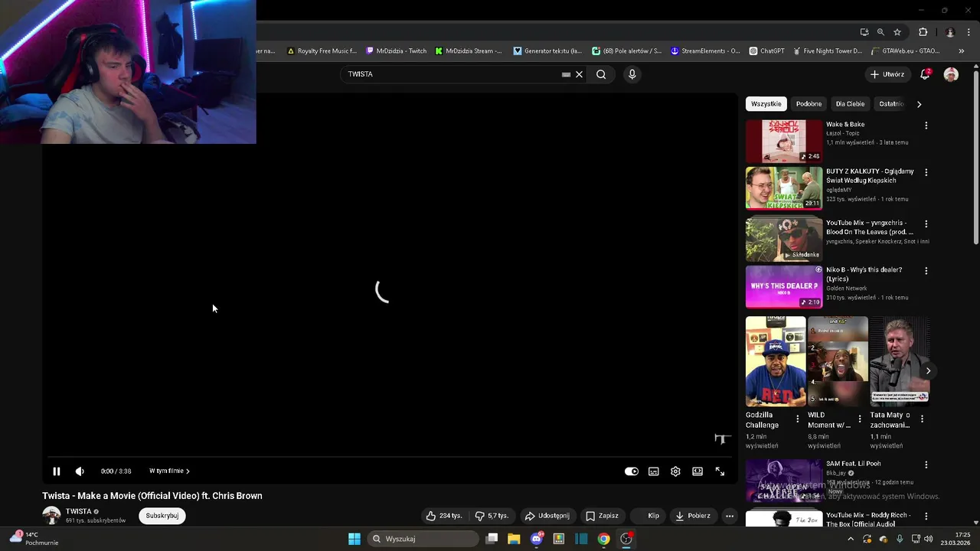
Task: Mute the video volume
Action: pos(80,471)
